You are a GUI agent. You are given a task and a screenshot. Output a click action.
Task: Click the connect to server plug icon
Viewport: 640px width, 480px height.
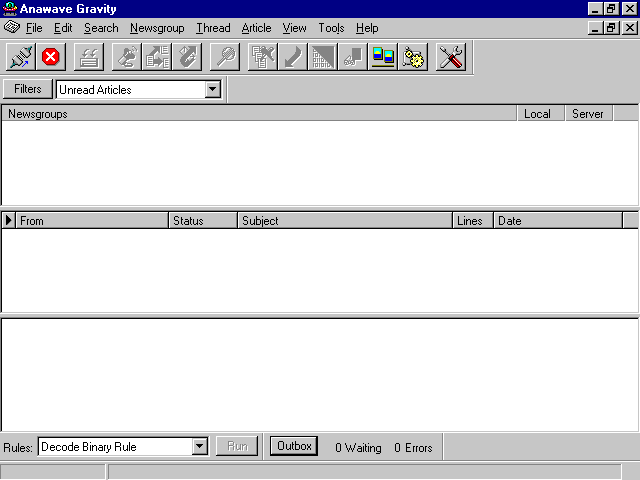21,58
